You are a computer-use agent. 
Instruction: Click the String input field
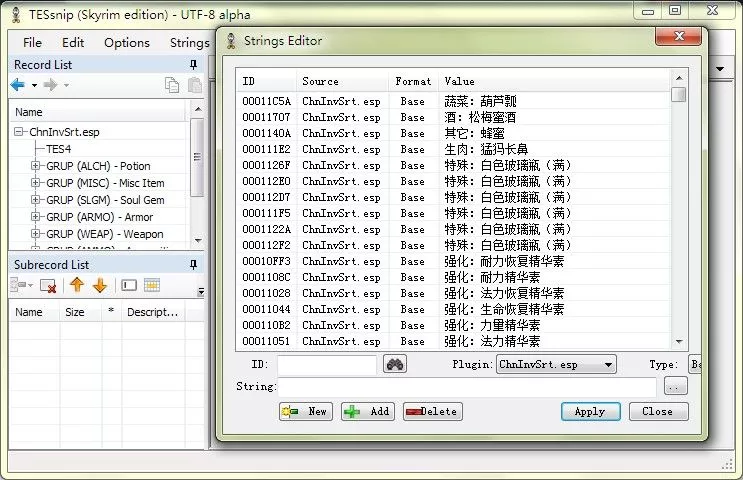(467, 387)
